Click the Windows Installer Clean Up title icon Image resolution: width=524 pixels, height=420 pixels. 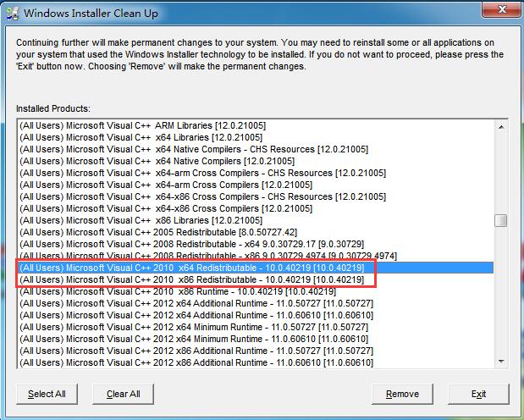click(x=13, y=14)
